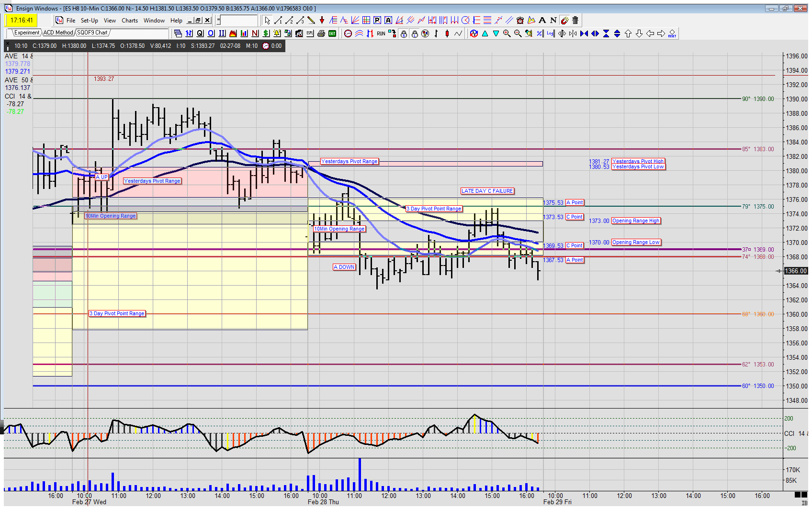Open the Charts menu
Viewport: 812px width, 509px height.
coord(130,21)
